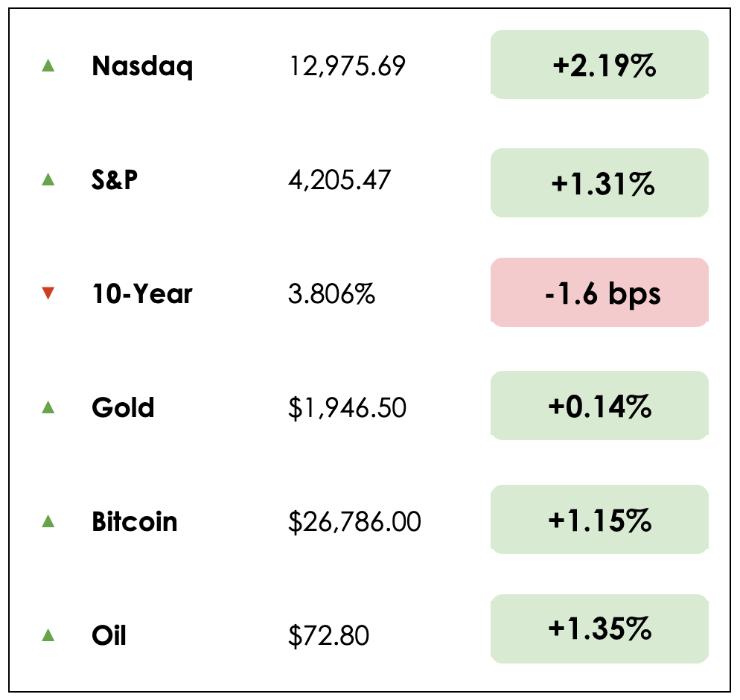The height and width of the screenshot is (700, 740).
Task: Click the Nasdaq +2.19% change badge
Action: [x=599, y=65]
